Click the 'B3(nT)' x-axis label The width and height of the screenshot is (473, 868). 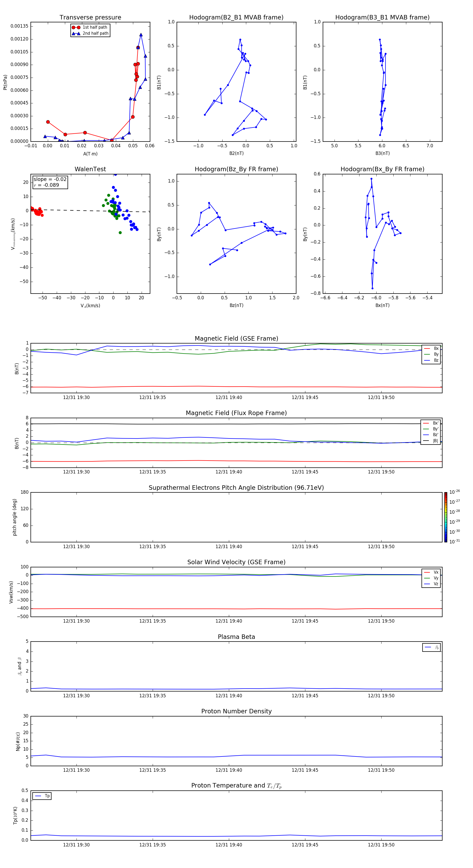pyautogui.click(x=382, y=153)
